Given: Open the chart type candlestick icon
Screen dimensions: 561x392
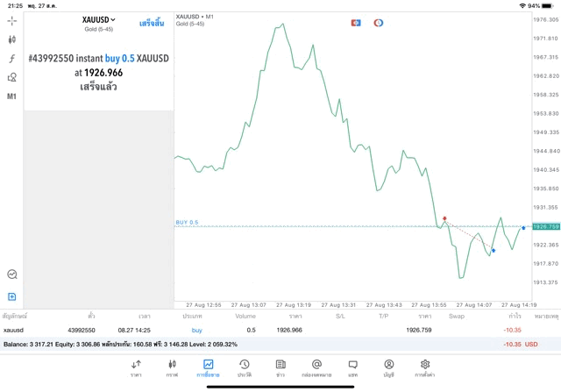Looking at the screenshot, I should pos(12,39).
